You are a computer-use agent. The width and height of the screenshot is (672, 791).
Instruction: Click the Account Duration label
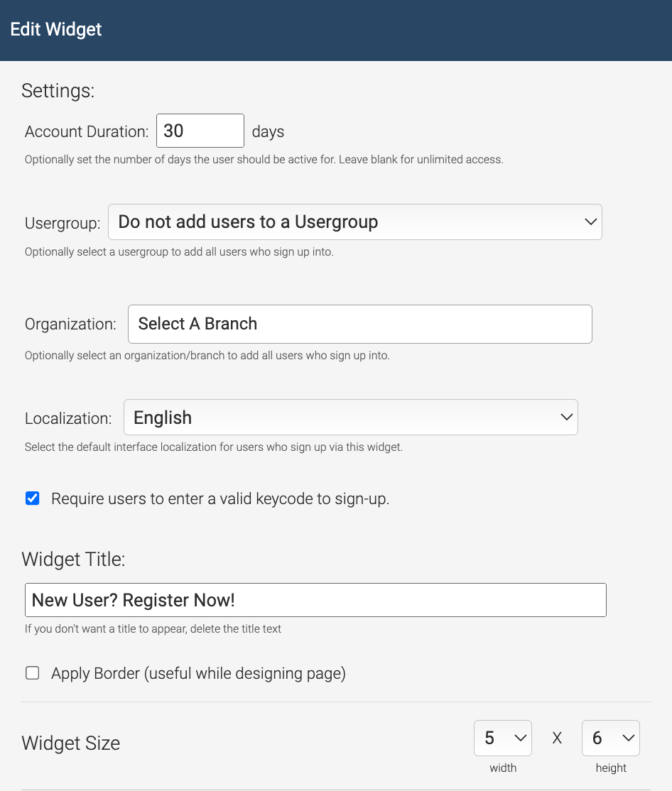[x=87, y=131]
